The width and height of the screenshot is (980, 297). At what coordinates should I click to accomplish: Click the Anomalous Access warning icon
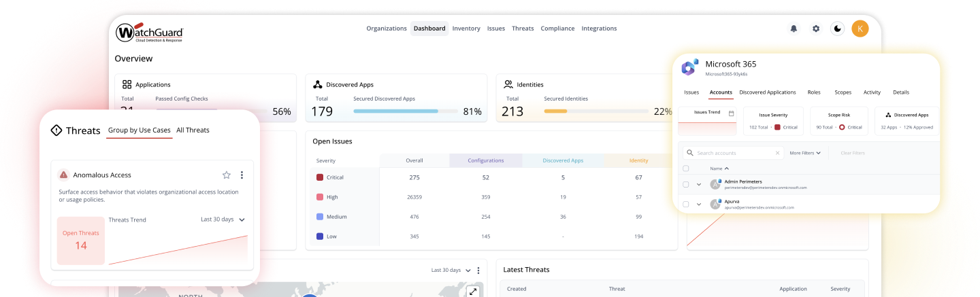coord(63,175)
